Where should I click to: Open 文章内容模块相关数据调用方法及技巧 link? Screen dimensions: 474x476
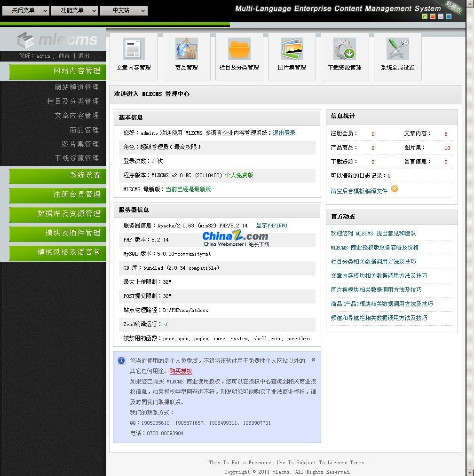point(379,276)
